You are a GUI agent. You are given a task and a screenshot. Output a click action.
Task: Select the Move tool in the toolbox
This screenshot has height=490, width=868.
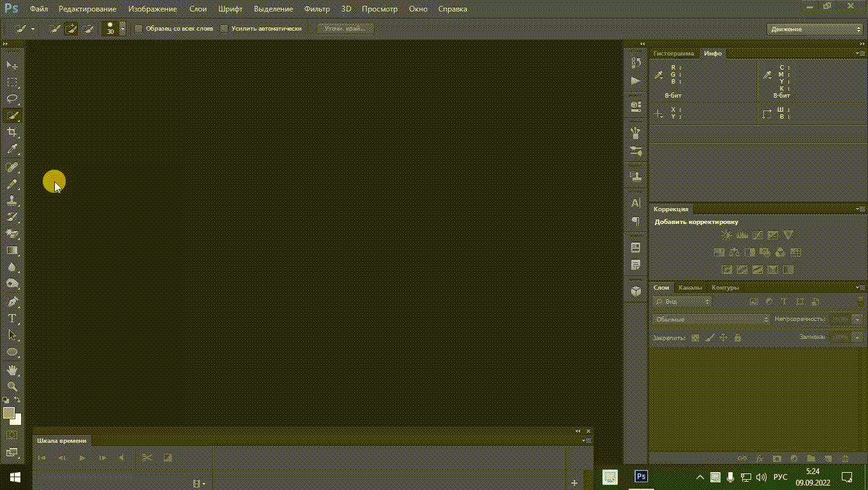12,66
